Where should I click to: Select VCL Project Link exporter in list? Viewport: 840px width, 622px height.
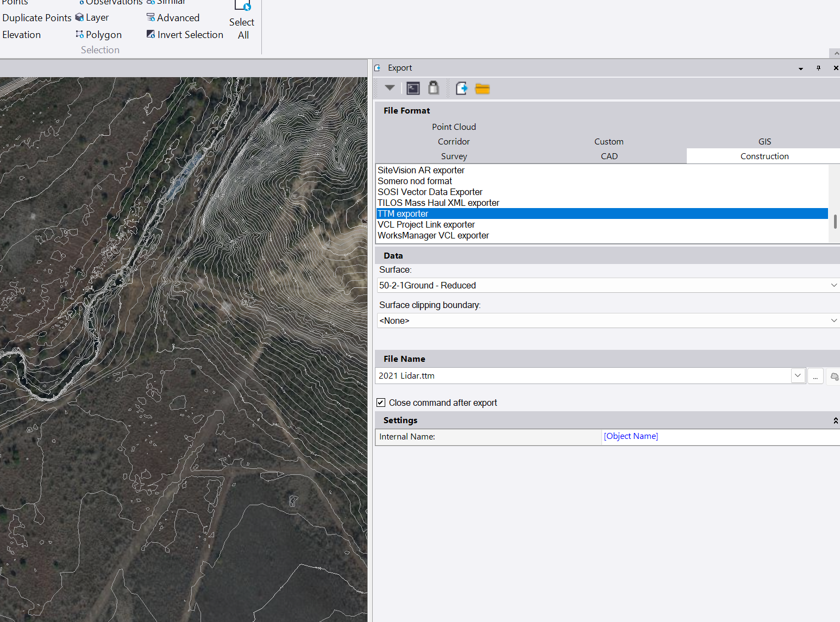(426, 224)
